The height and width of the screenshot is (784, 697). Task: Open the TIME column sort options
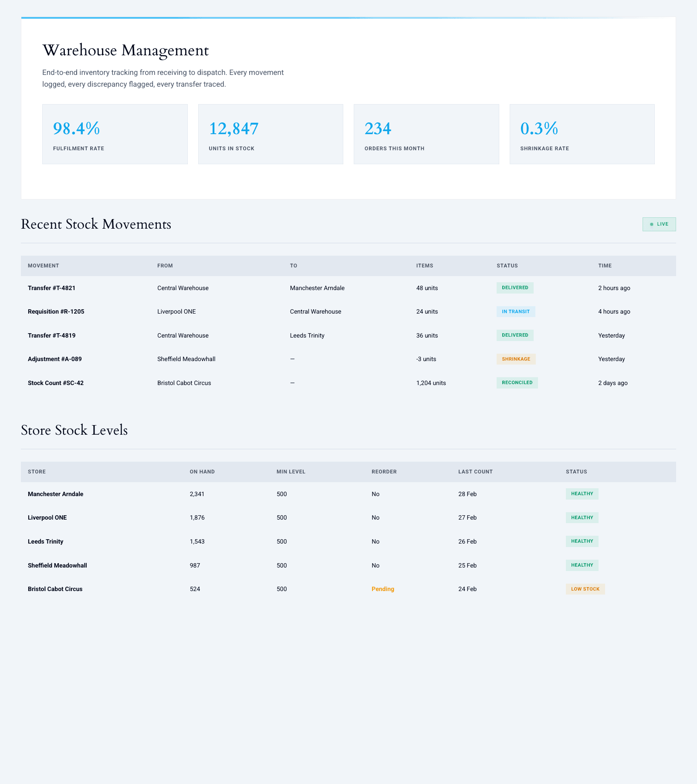tap(606, 265)
